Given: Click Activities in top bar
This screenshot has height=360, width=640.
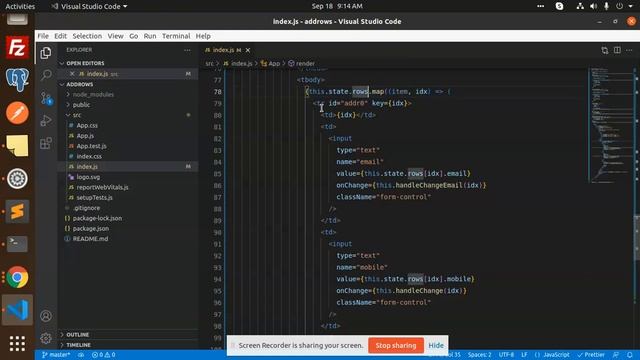Looking at the screenshot, I should tap(20, 6).
